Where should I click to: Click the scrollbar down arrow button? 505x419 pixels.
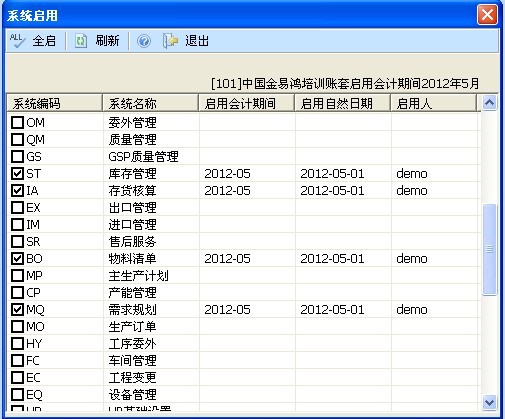(x=490, y=403)
